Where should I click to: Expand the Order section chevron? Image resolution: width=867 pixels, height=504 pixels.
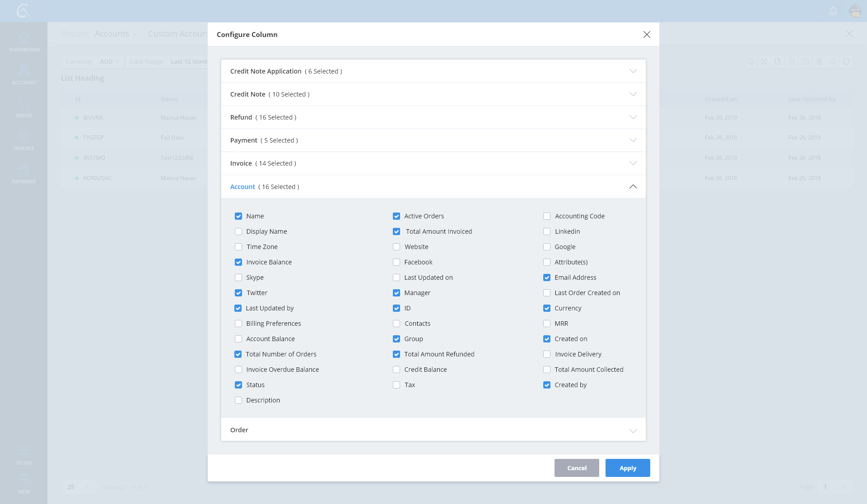point(633,430)
